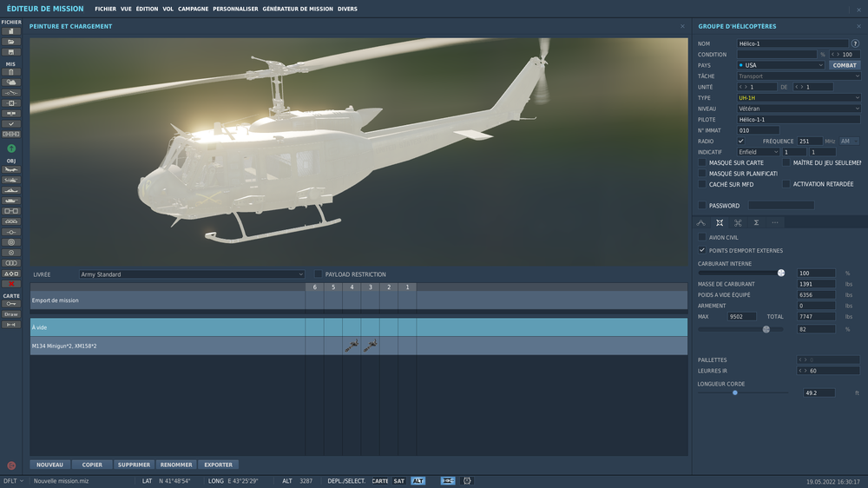The height and width of the screenshot is (488, 868).
Task: Enable Masqué sur carte checkbox
Action: point(702,163)
